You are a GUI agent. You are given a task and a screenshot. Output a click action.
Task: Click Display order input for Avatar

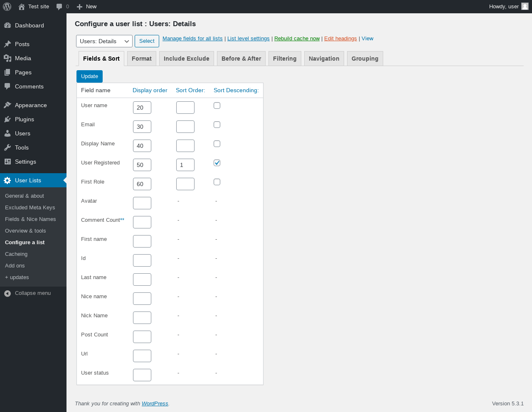(x=142, y=203)
